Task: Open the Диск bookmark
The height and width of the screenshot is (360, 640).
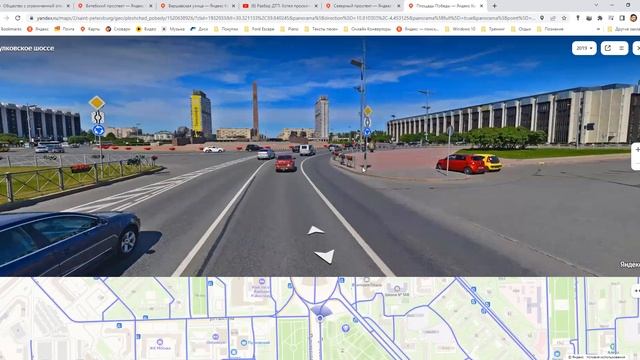Action: click(x=199, y=29)
